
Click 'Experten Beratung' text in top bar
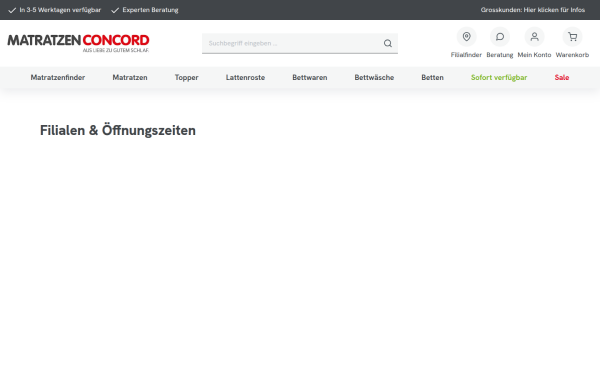tap(150, 10)
